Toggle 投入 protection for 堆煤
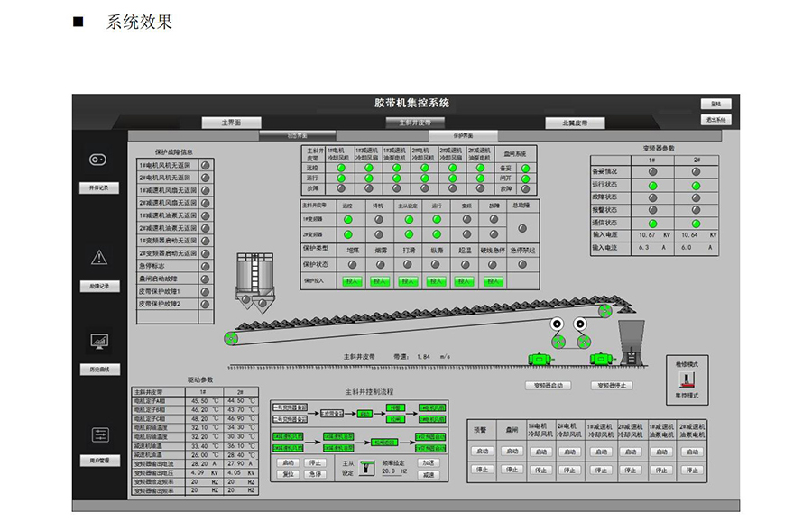The image size is (812, 521). [x=352, y=281]
